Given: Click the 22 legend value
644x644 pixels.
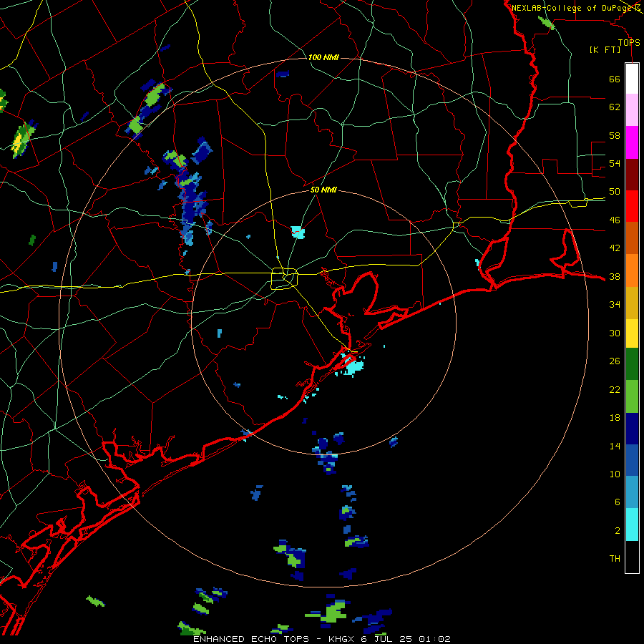Looking at the screenshot, I should (x=615, y=389).
